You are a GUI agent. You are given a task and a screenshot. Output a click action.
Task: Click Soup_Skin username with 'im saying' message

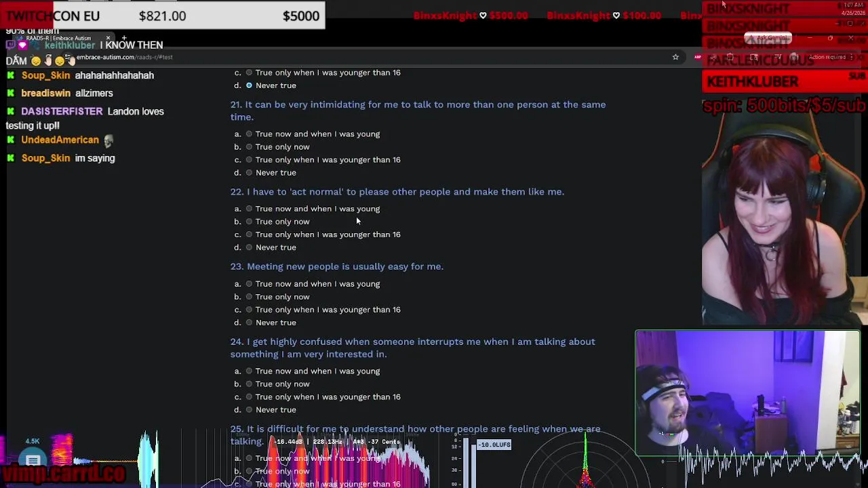tap(45, 158)
